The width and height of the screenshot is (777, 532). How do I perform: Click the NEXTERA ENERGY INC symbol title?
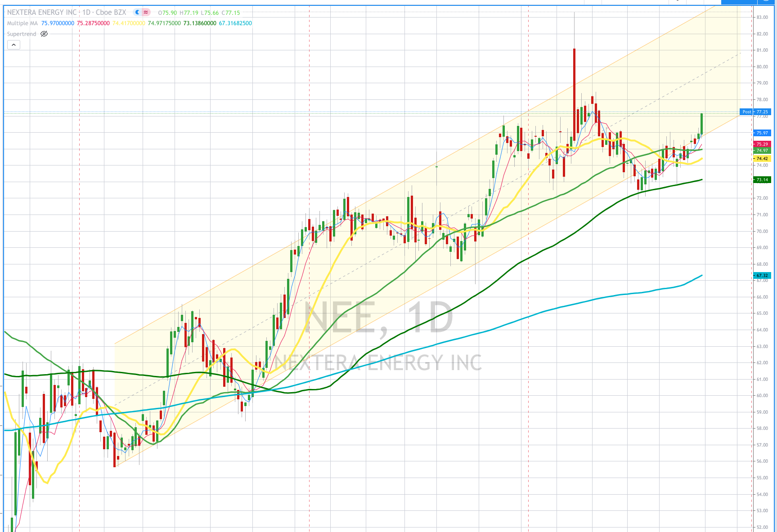point(42,13)
